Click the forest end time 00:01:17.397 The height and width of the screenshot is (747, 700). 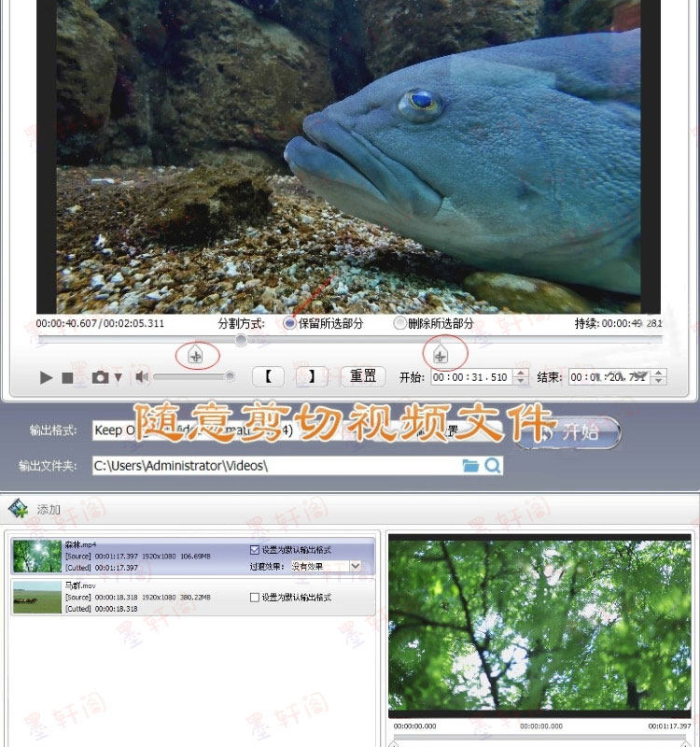[669, 726]
